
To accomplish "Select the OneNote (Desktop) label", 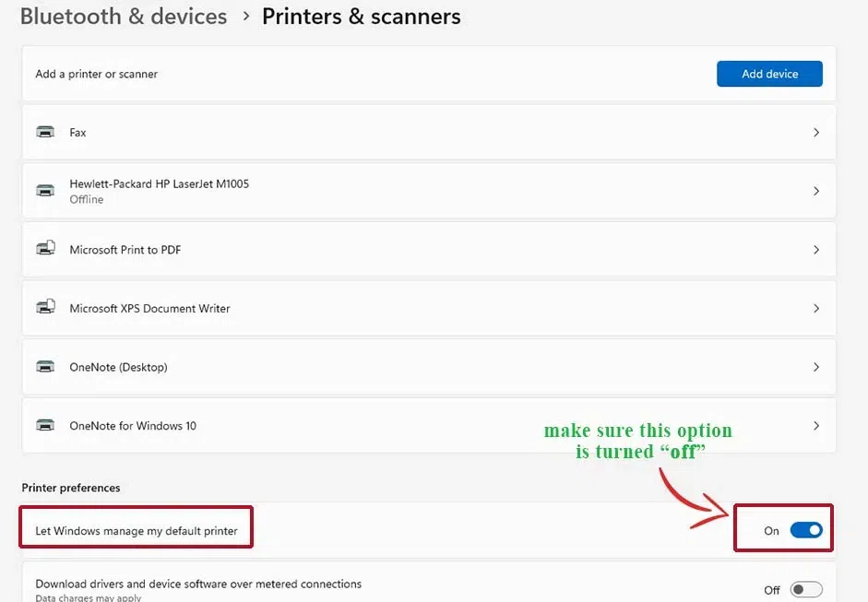I will (x=118, y=367).
